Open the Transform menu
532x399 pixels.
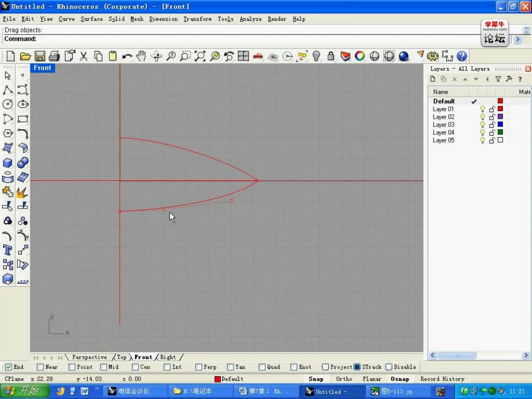pyautogui.click(x=197, y=19)
